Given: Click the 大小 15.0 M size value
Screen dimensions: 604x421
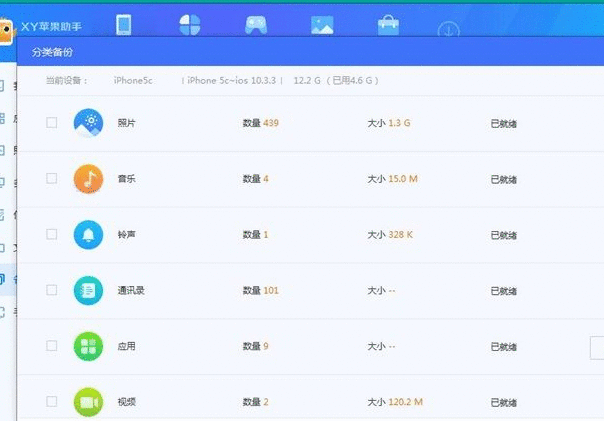Looking at the screenshot, I should click(x=393, y=179).
